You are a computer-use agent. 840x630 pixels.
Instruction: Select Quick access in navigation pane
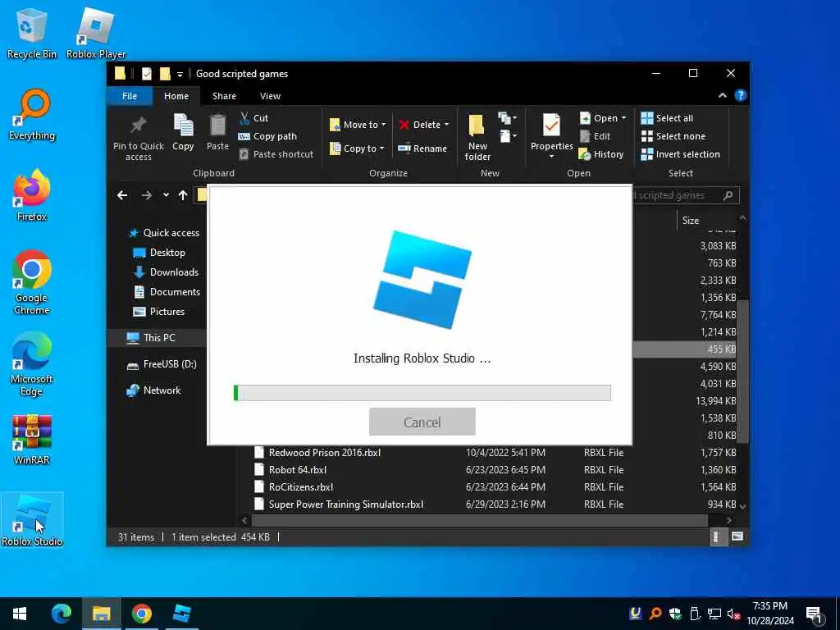click(x=164, y=232)
